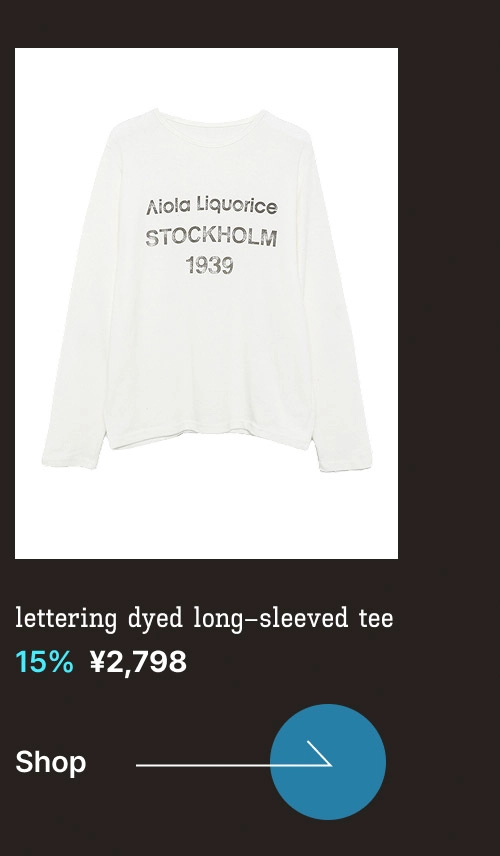Click the 15% discount label
This screenshot has width=500, height=856.
(x=44, y=662)
